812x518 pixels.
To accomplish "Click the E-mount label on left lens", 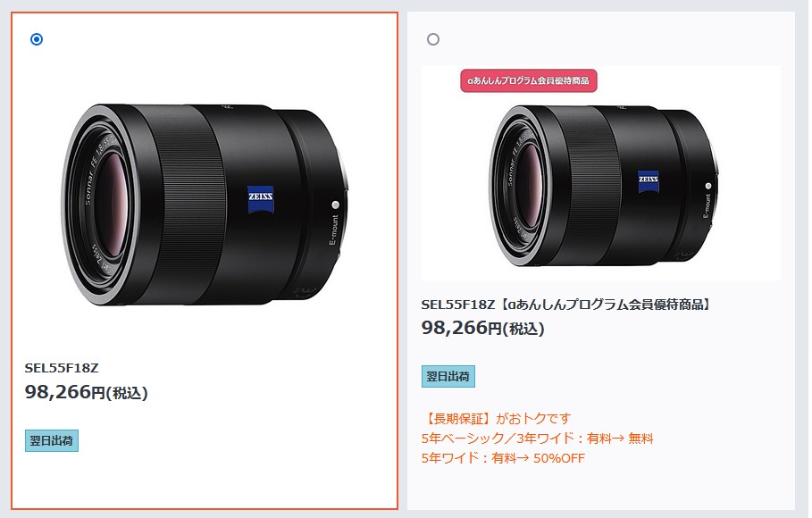I will pos(334,230).
